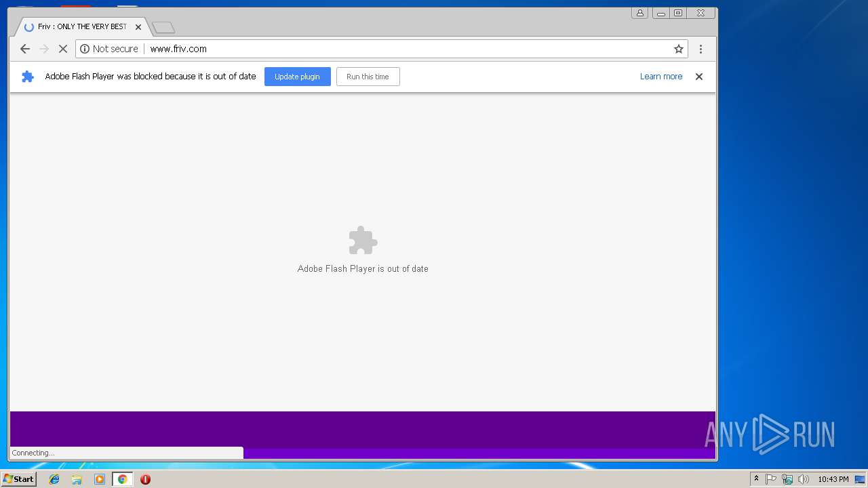Viewport: 868px width, 488px height.
Task: Click the blue puzzle plugin icon
Action: click(28, 77)
